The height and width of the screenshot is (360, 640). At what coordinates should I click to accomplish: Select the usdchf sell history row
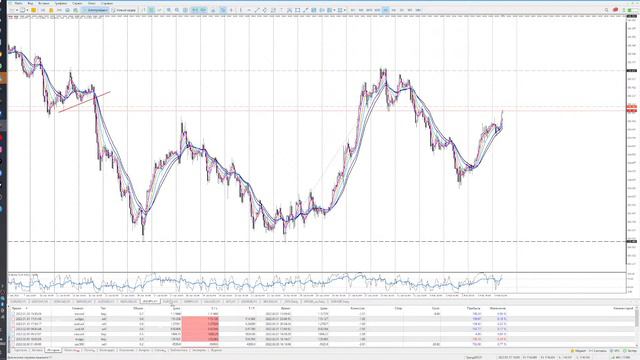coord(320,329)
